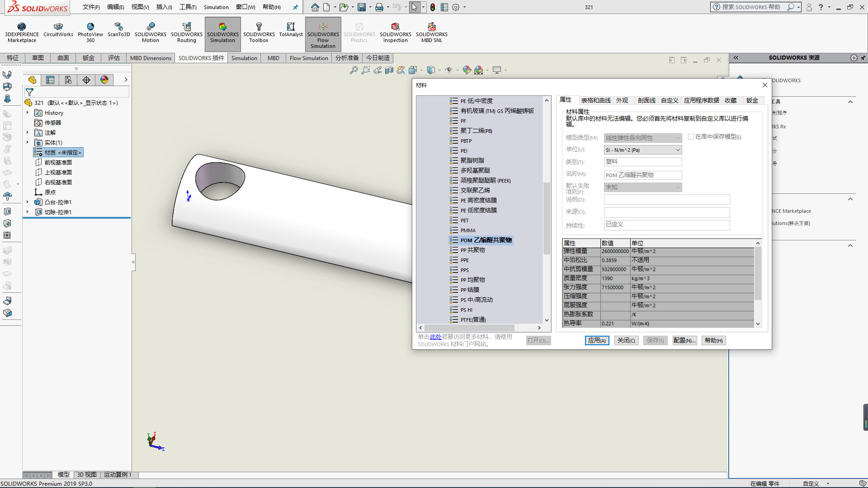Open 3DEXPERIENCE Marketplace add-in
Viewport: 868px width, 488px height.
[x=22, y=33]
